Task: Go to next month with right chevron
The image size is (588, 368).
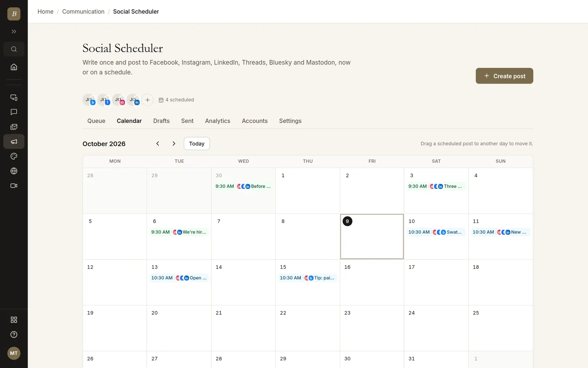Action: point(174,144)
